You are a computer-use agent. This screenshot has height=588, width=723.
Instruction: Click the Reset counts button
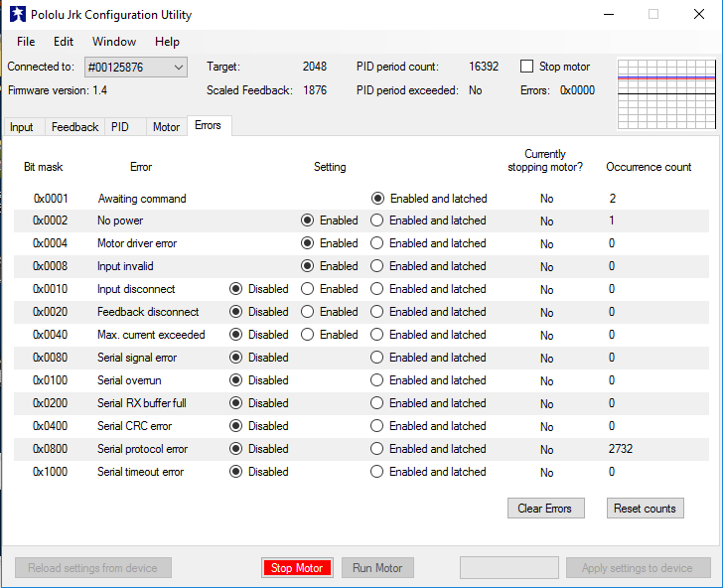645,509
